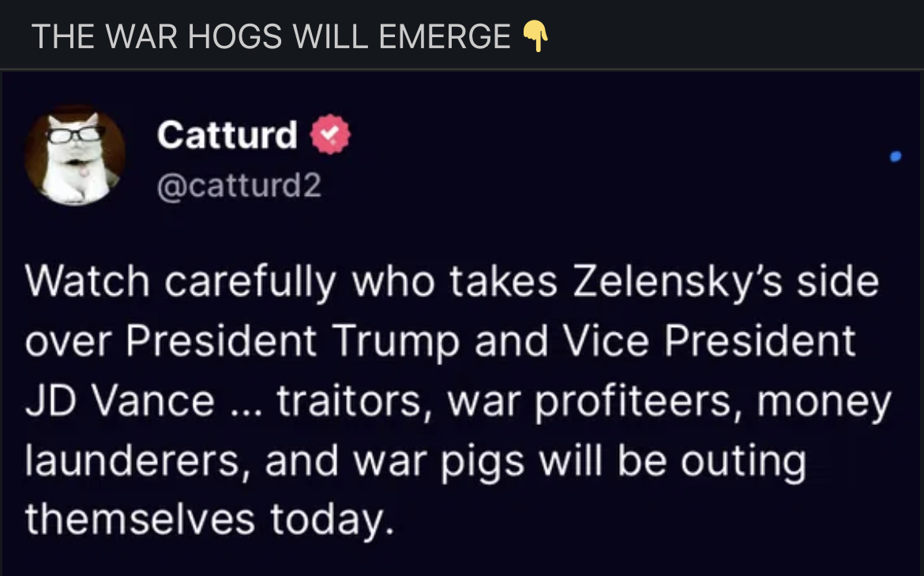Expand the Catturd account preview
This screenshot has height=576, width=924.
click(x=227, y=134)
